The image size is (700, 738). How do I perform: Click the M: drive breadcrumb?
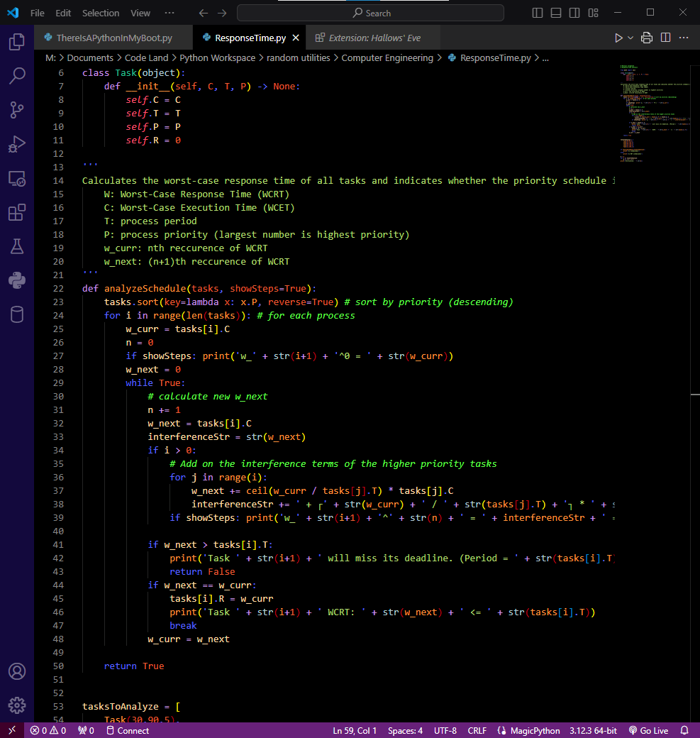(x=50, y=58)
